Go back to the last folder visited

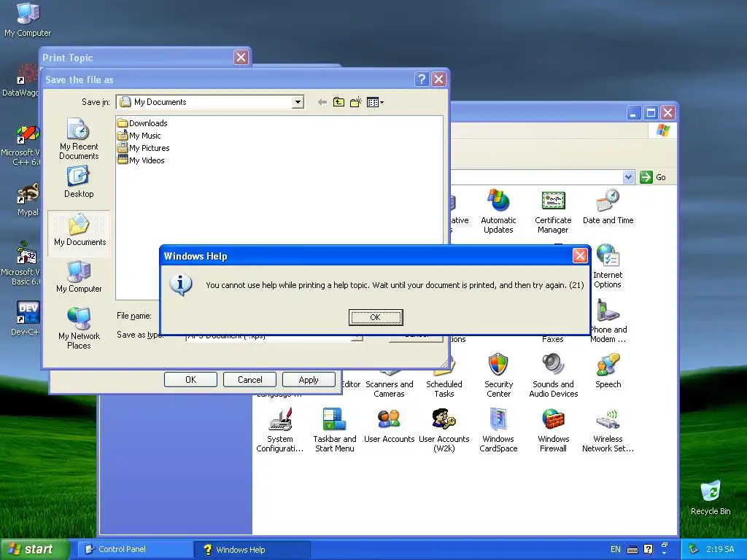pos(322,102)
